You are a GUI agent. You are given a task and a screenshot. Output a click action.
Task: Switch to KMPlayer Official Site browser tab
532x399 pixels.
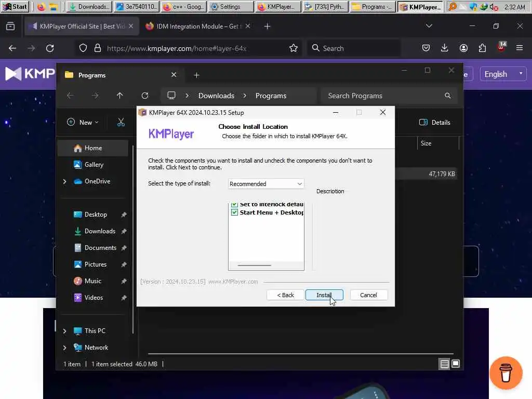point(82,26)
